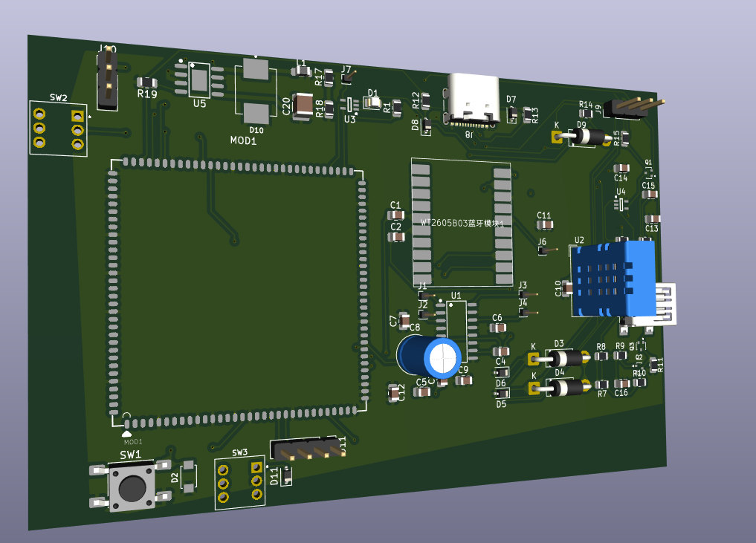The image size is (756, 543).
Task: Select the J9 right-angle pin header
Action: tap(633, 108)
